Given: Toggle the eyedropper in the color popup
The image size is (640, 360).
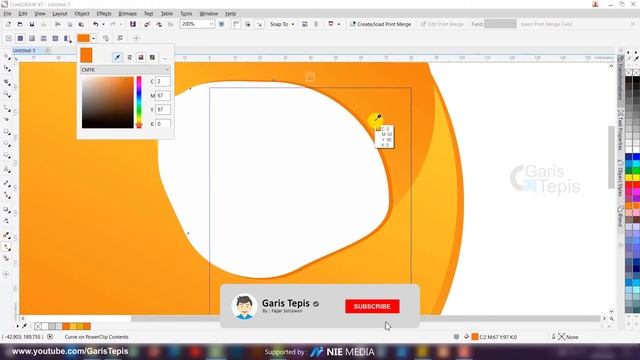Looking at the screenshot, I should 118,58.
